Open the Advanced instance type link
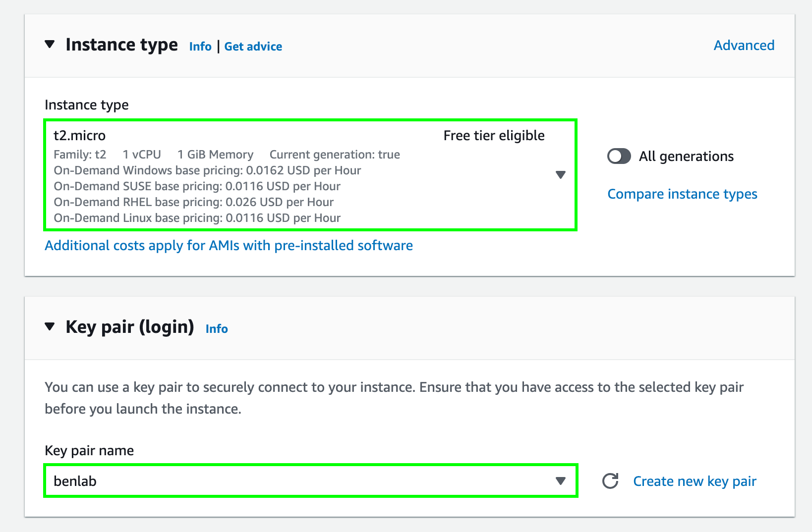Screen dimensions: 812x532 click(744, 46)
